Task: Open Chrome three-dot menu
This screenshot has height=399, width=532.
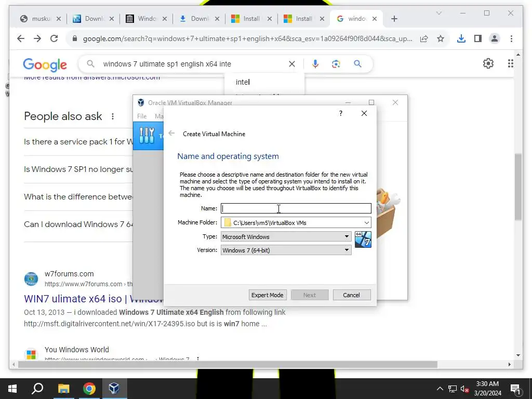Action: pos(511,38)
